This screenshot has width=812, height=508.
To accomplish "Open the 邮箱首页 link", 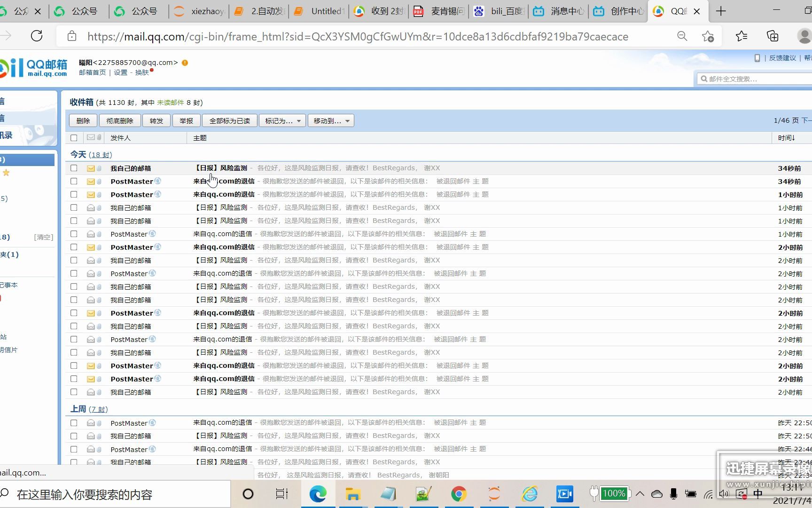I will pos(93,72).
